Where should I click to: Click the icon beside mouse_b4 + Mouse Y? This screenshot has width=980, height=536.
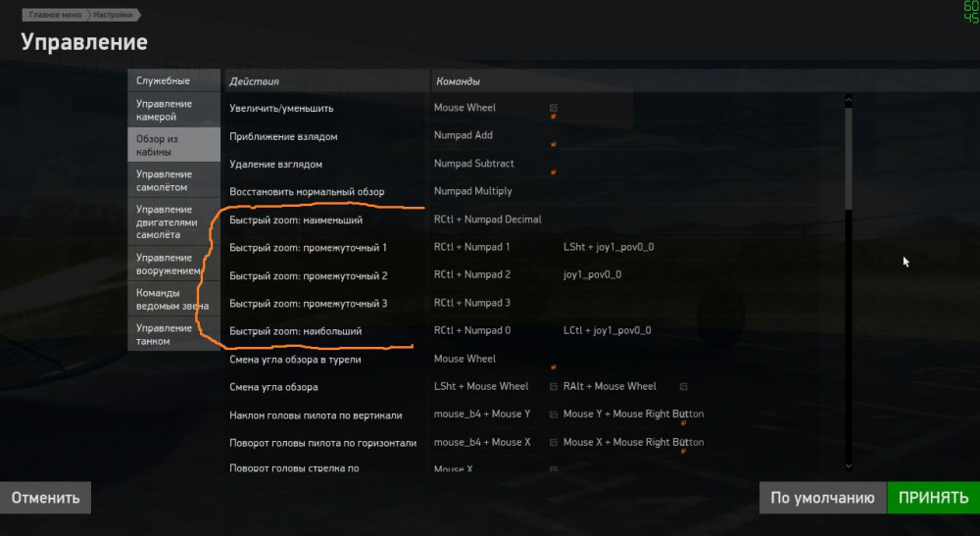coord(554,414)
